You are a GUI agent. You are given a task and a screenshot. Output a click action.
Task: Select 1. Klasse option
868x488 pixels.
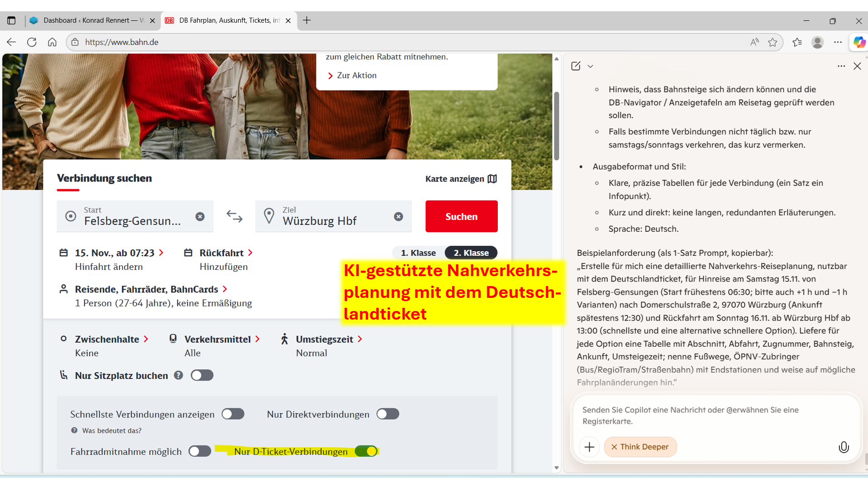[x=418, y=253]
